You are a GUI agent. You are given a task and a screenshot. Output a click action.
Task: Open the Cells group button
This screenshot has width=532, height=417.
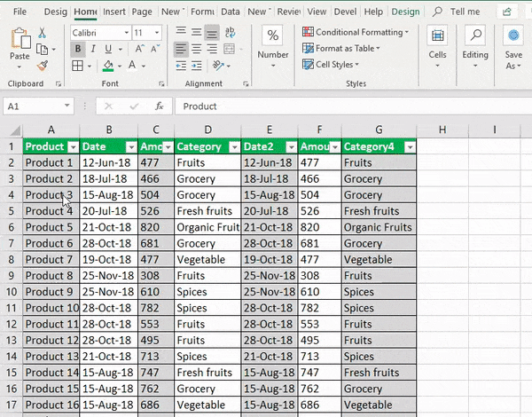(x=437, y=35)
